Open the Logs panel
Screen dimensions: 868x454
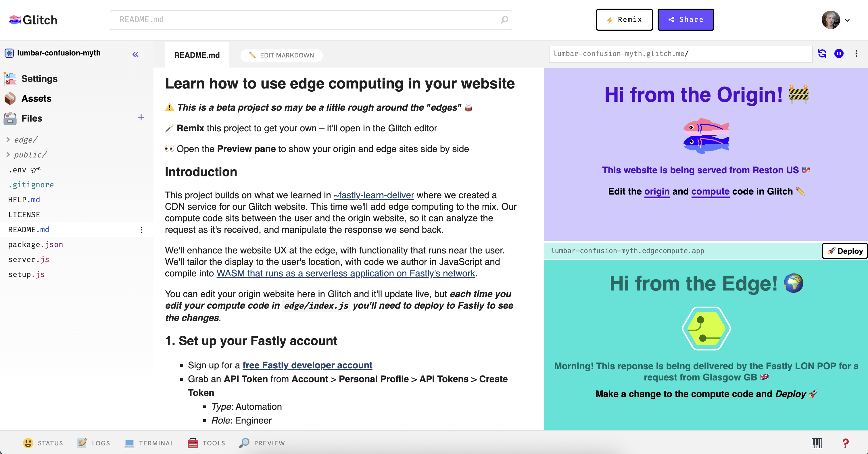click(x=93, y=443)
